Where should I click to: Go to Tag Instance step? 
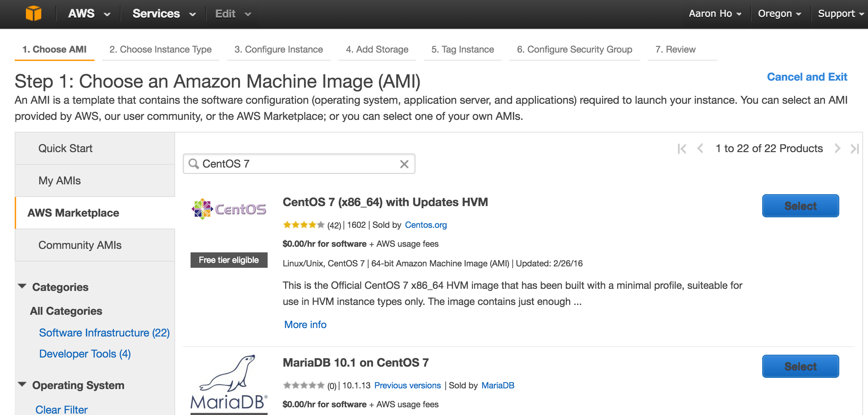(x=462, y=49)
